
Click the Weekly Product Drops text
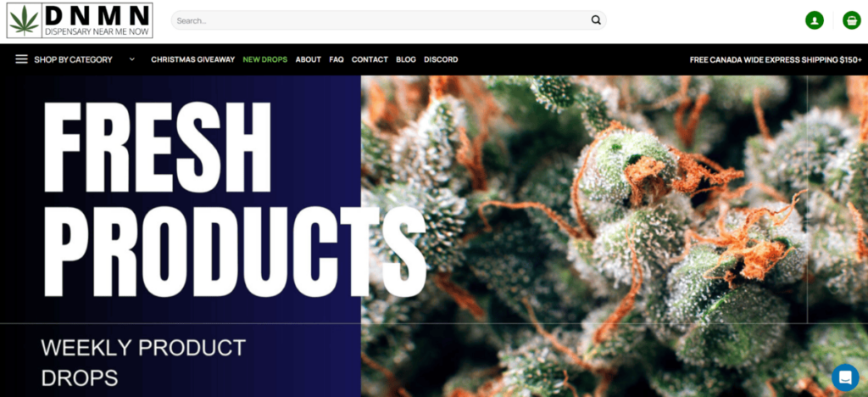coord(142,363)
